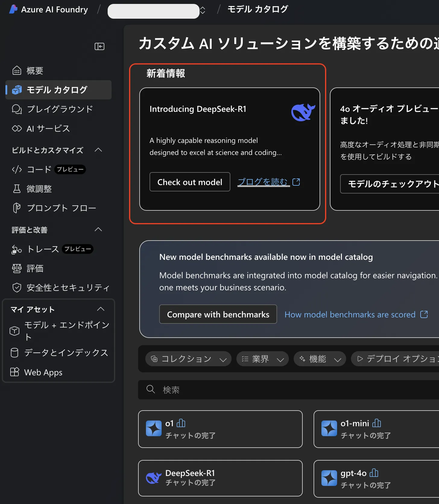This screenshot has height=504, width=439.
Task: Click the benchmark chart icon next to gpt-4o
Action: 374,473
